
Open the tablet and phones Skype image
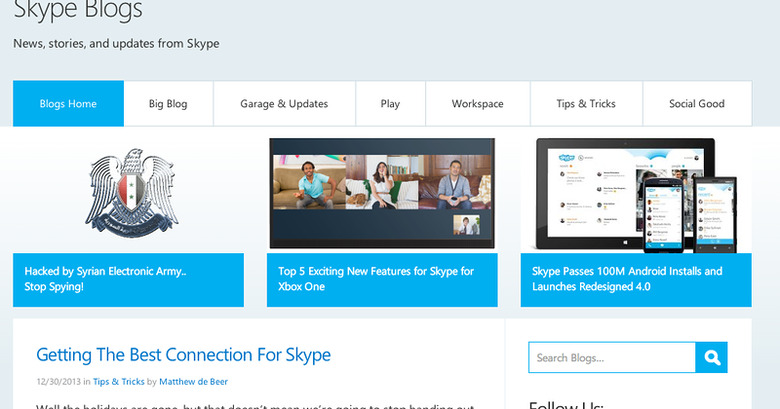636,195
